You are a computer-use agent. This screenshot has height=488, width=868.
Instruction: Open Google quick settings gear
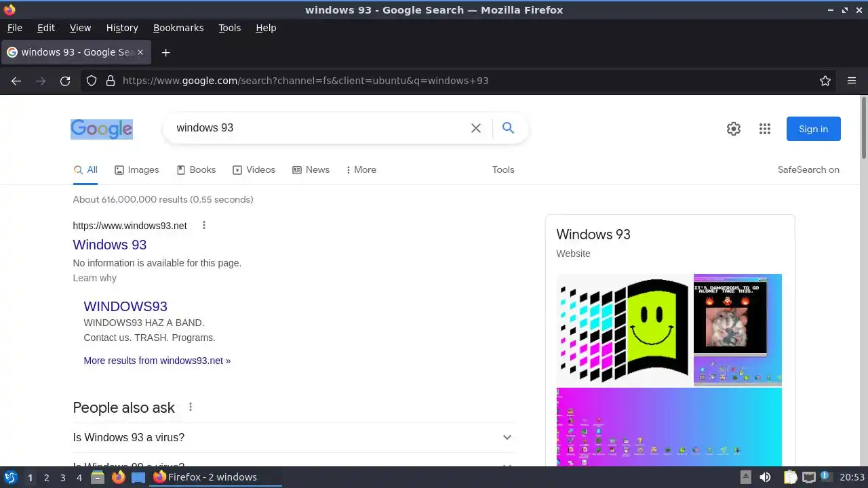[x=734, y=129]
